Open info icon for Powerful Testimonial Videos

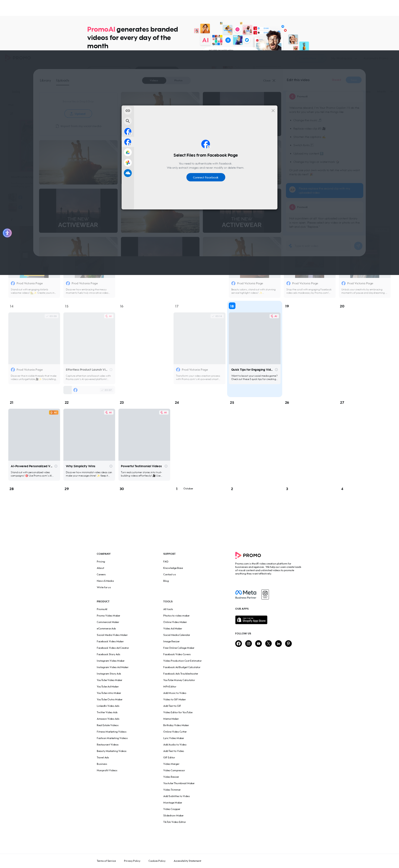tap(166, 466)
